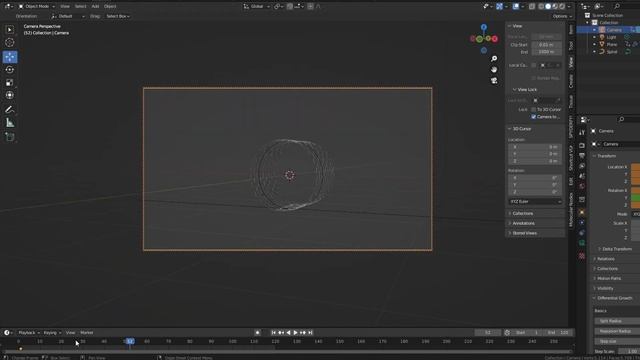640x360 pixels.
Task: Activate the Rotate tool
Action: point(10,70)
